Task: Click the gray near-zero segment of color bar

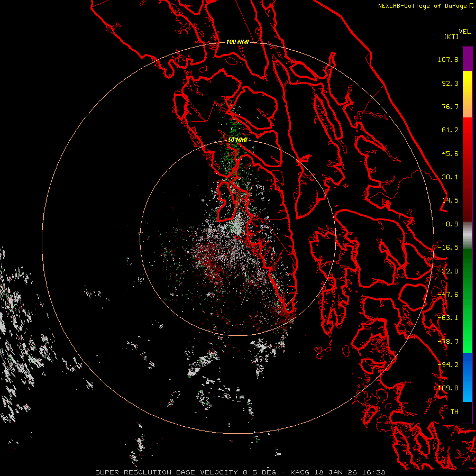Action: (x=467, y=235)
